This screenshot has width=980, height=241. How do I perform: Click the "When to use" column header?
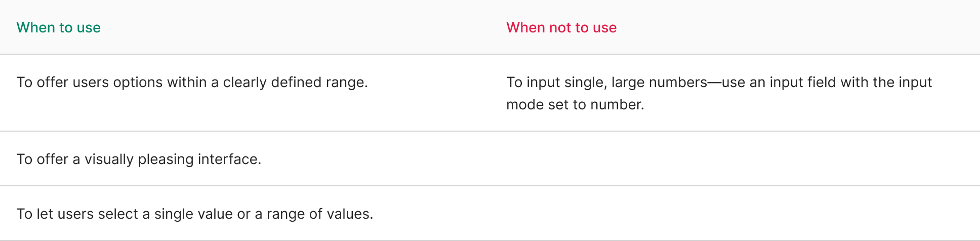(59, 27)
